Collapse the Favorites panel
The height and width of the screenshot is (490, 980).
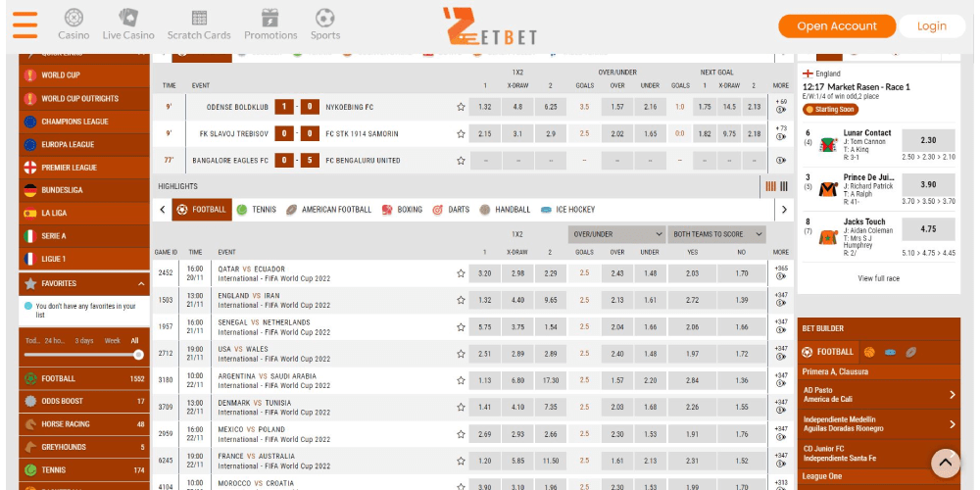(x=141, y=284)
